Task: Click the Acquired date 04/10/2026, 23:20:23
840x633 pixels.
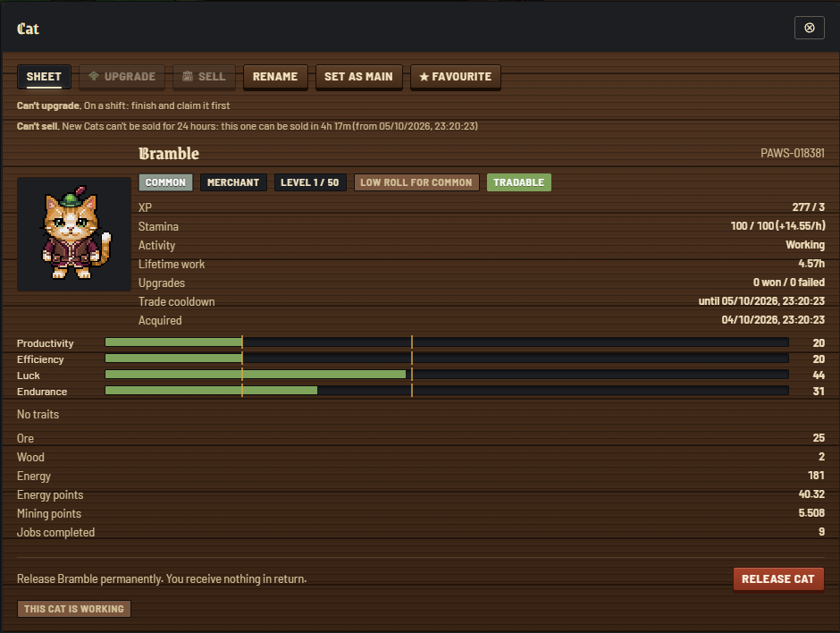Action: tap(773, 320)
